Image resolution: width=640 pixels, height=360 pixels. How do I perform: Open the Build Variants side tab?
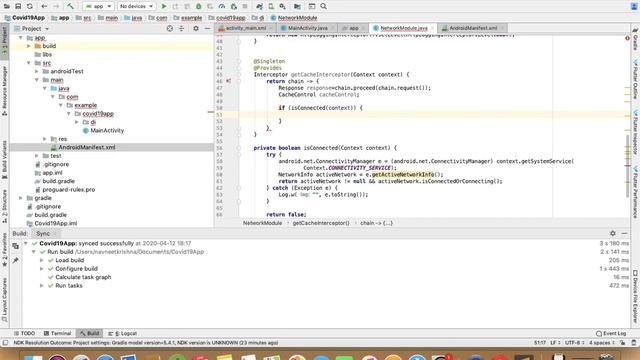[4, 160]
